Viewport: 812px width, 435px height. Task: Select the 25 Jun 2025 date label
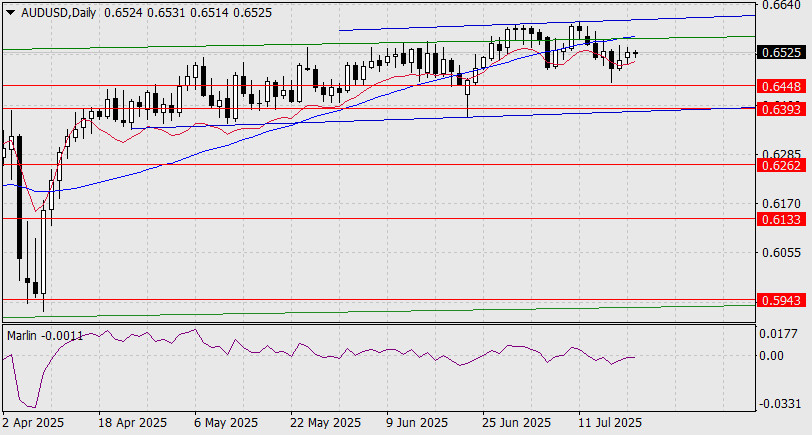517,423
